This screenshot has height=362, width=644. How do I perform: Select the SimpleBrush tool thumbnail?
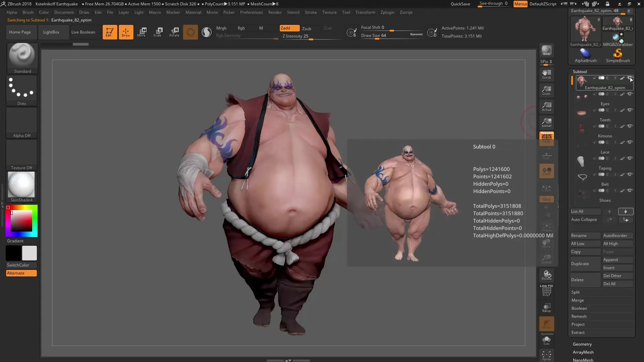[x=618, y=56]
